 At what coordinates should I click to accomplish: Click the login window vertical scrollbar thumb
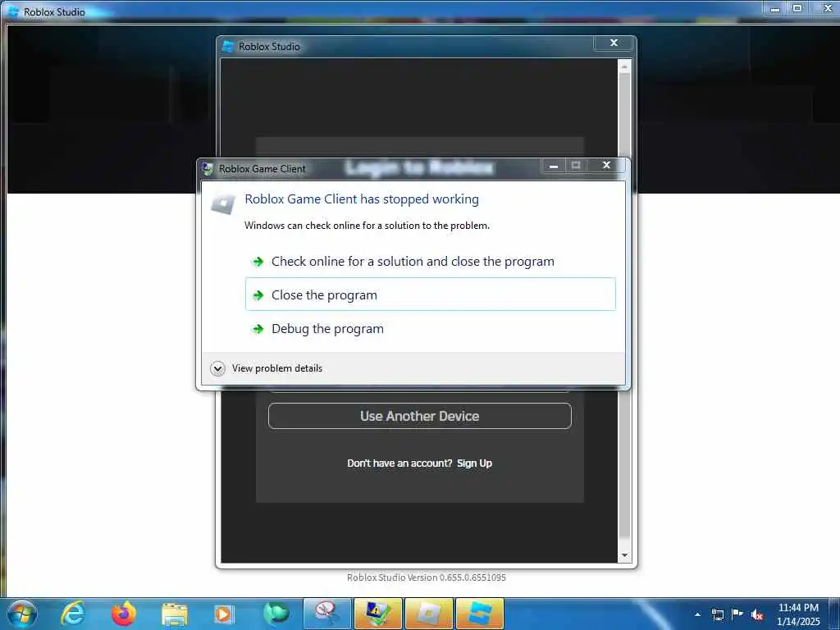(624, 305)
